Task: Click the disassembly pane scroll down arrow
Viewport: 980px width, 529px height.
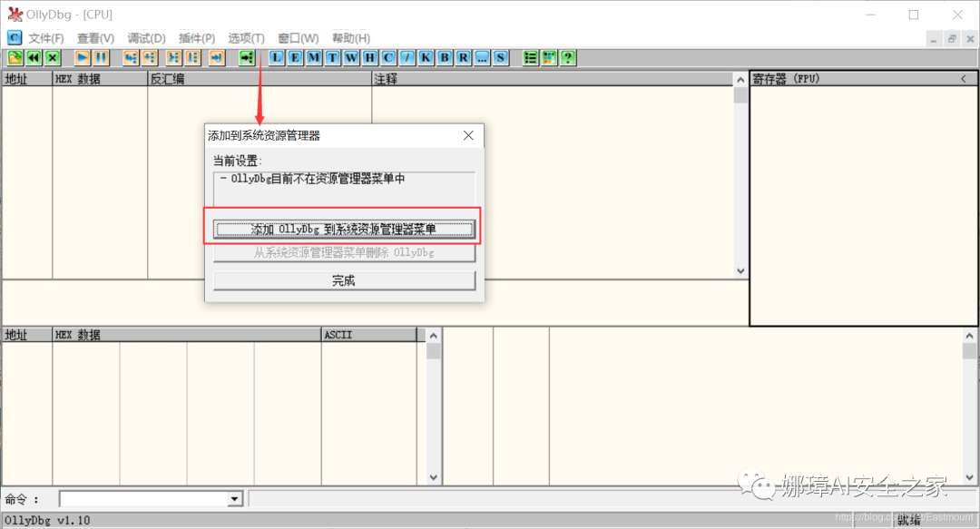Action: point(740,271)
